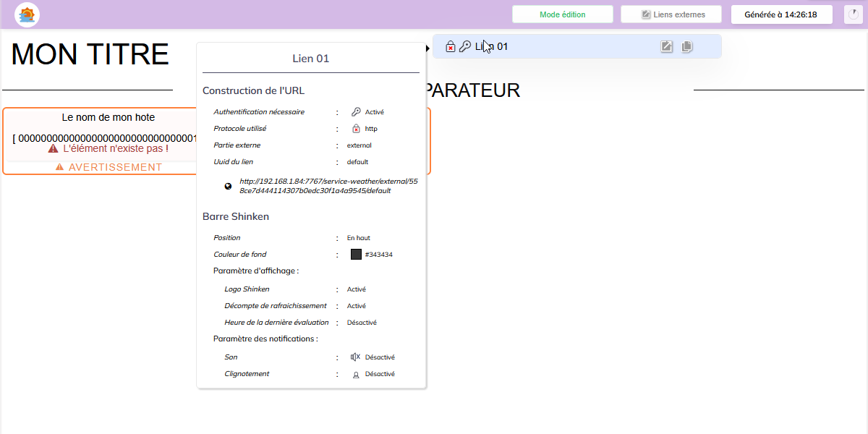Image resolution: width=868 pixels, height=434 pixels.
Task: Click the 'Le nom de mon hote' widget title
Action: (108, 117)
